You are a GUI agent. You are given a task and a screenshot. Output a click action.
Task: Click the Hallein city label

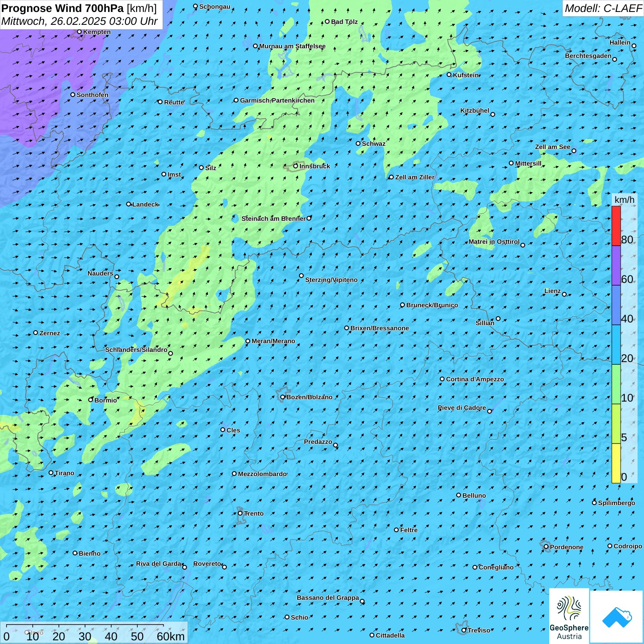coord(620,42)
